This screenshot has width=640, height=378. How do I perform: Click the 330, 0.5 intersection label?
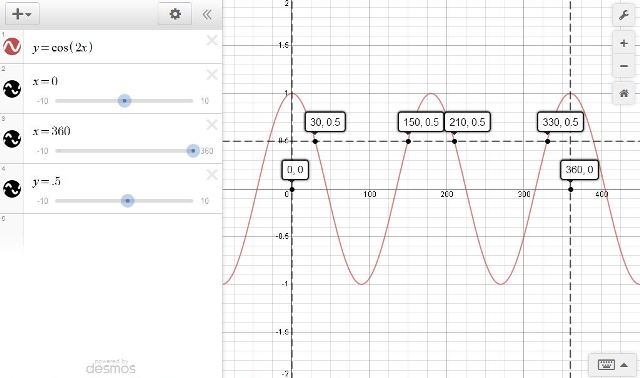560,122
